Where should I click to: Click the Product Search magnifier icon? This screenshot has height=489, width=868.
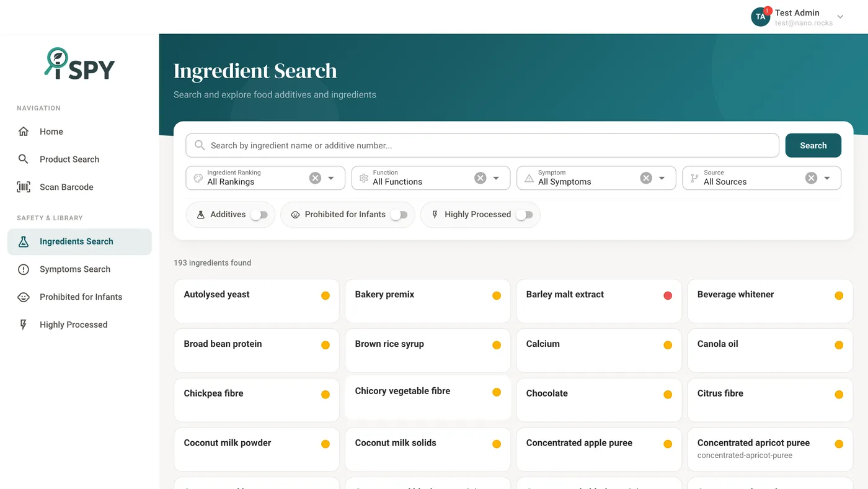pos(24,159)
